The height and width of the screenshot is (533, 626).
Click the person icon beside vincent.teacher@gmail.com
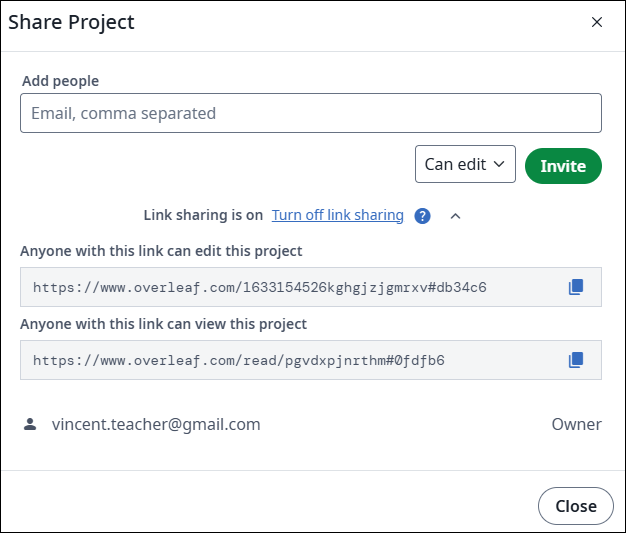click(30, 424)
